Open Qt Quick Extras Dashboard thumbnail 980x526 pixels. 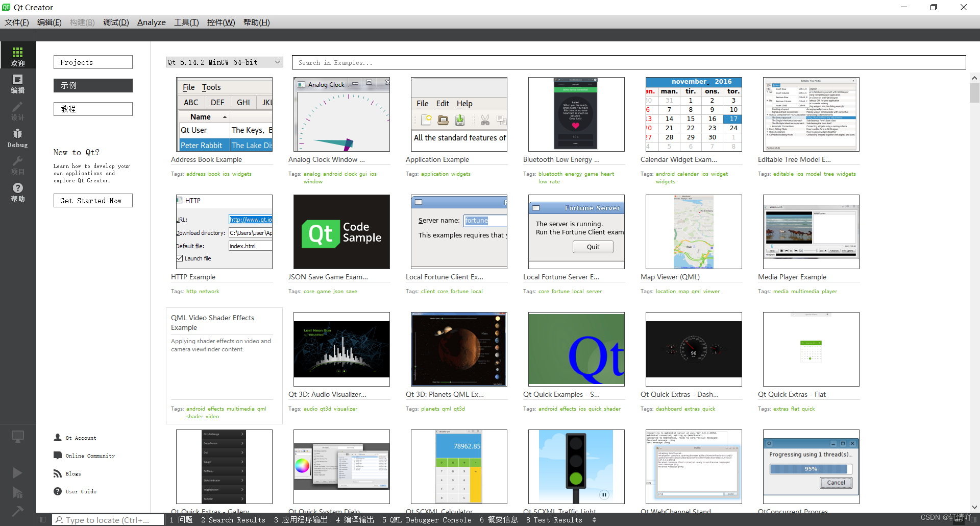coord(694,349)
